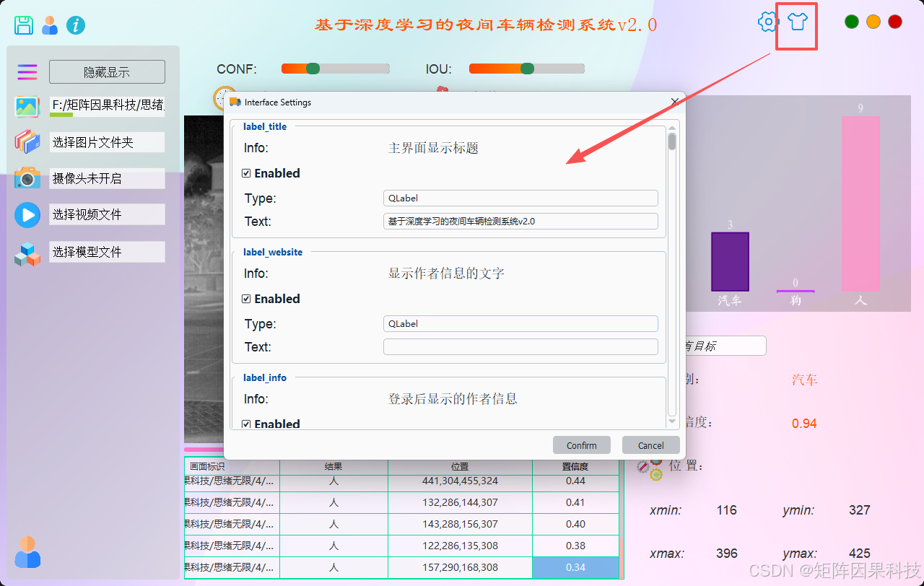Click the scroll-down arrow in the dialog
The image size is (924, 586).
click(x=672, y=421)
